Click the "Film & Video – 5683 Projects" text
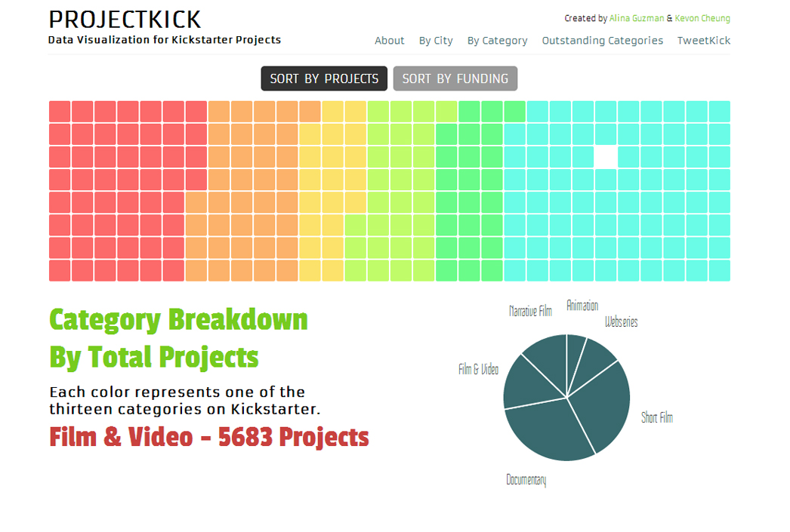The height and width of the screenshot is (532, 790). pyautogui.click(x=209, y=437)
